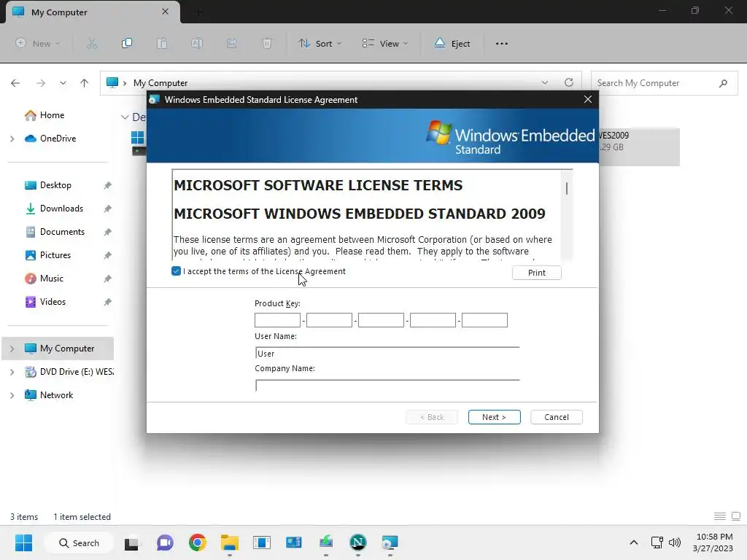Open the clock and date flyout
This screenshot has width=747, height=560.
click(x=713, y=542)
